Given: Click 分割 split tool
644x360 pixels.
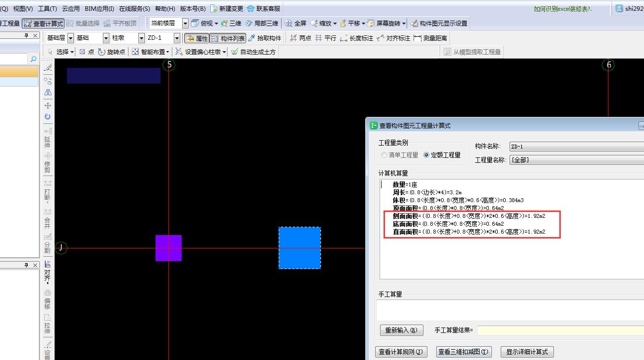Looking at the screenshot, I should tap(48, 243).
